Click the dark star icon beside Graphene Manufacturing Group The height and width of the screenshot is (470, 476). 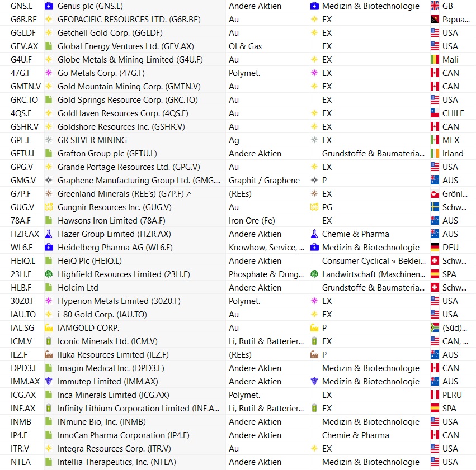[49, 180]
